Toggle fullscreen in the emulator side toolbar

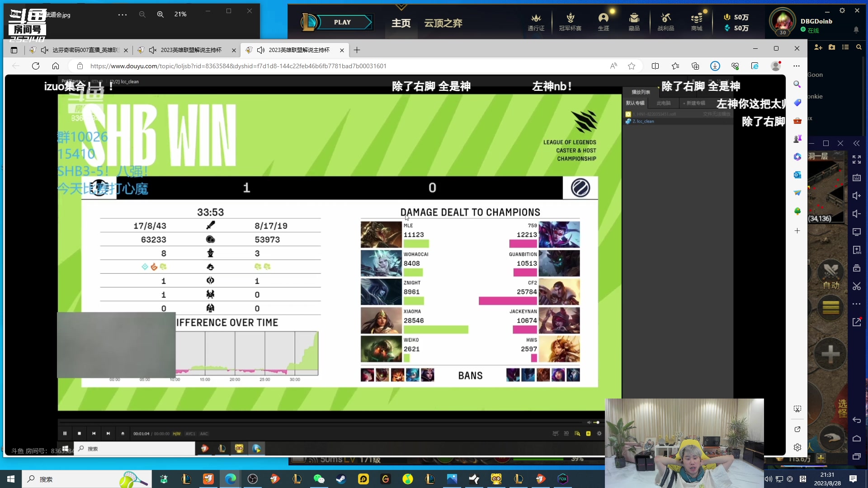pyautogui.click(x=857, y=160)
